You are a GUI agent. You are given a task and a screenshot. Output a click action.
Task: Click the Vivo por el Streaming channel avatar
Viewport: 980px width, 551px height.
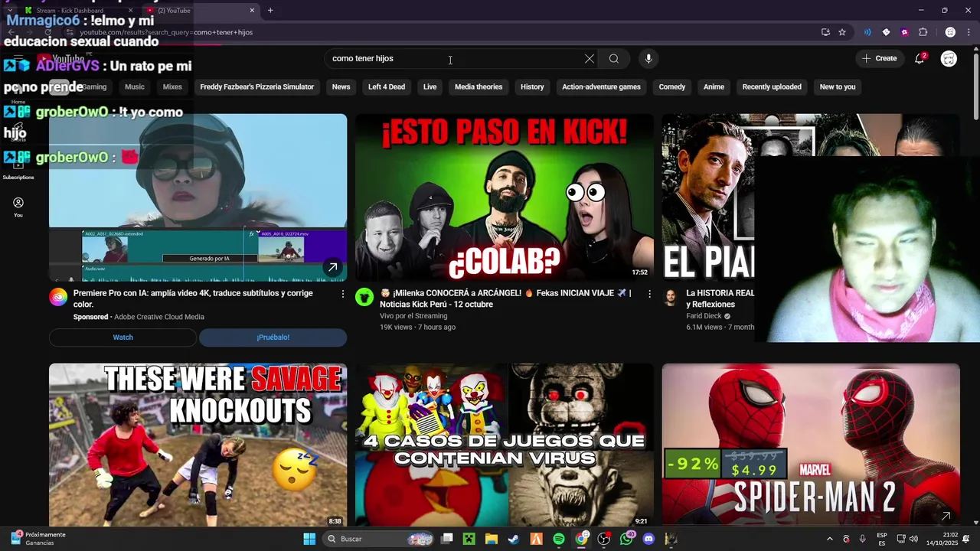[364, 297]
